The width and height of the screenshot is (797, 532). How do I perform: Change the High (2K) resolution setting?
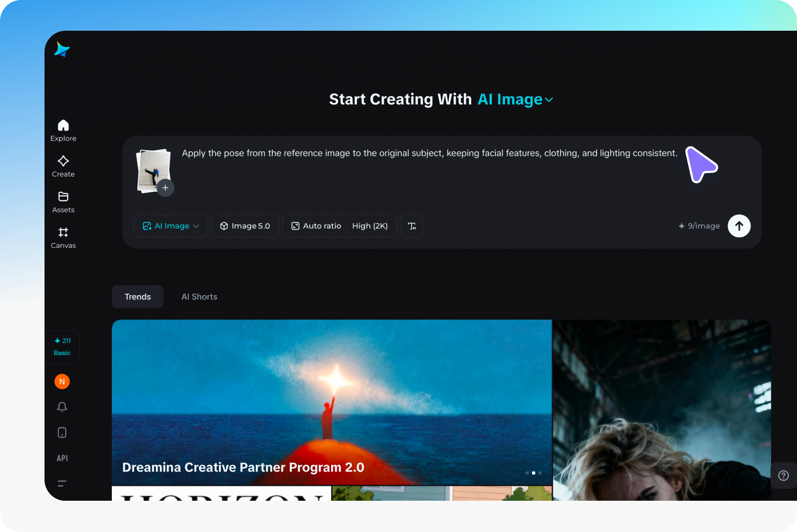click(370, 226)
